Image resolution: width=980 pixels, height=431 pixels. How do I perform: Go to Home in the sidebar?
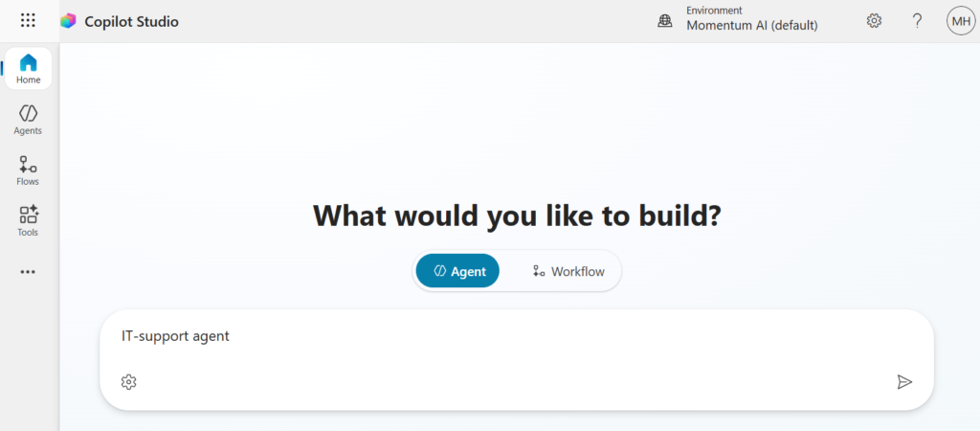[x=29, y=69]
